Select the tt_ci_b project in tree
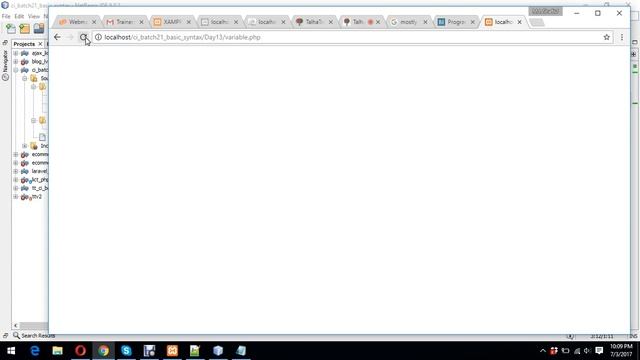The width and height of the screenshot is (640, 360). click(x=40, y=188)
